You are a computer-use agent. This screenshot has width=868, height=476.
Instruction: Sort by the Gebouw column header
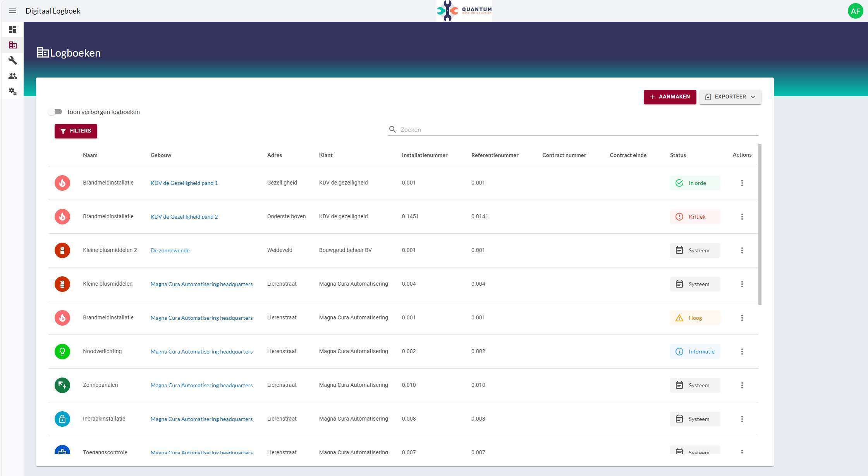[161, 155]
